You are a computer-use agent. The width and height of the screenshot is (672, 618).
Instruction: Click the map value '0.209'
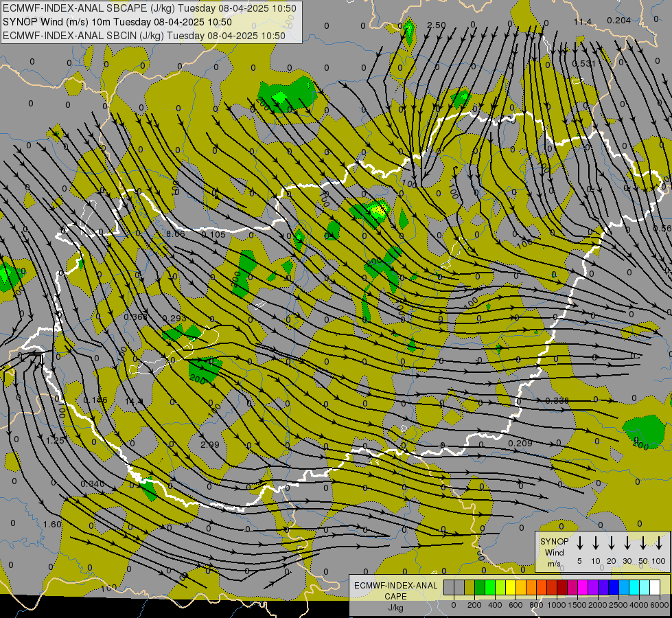(520, 443)
